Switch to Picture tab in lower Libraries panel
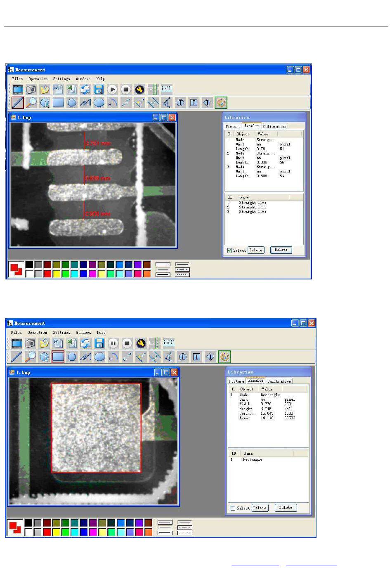Screen dimensions: 392x577 point(236,381)
